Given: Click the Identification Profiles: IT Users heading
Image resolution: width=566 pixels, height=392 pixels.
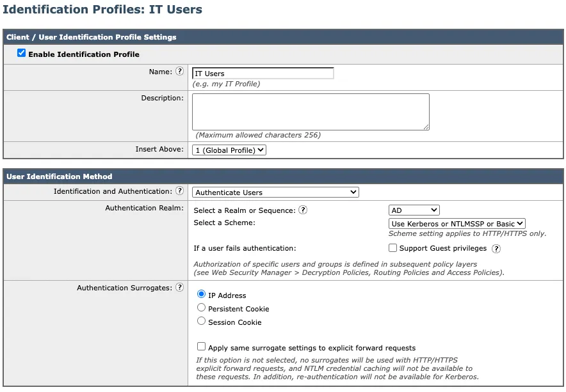Looking at the screenshot, I should pos(102,10).
